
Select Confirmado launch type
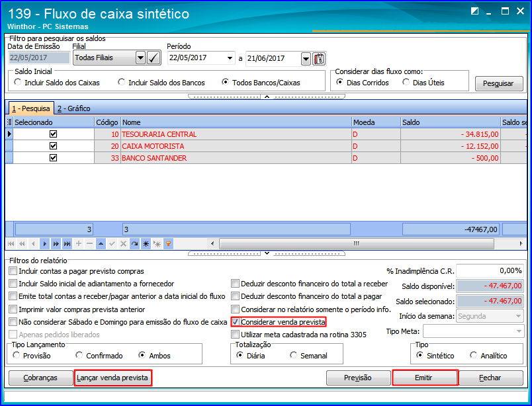(x=79, y=355)
